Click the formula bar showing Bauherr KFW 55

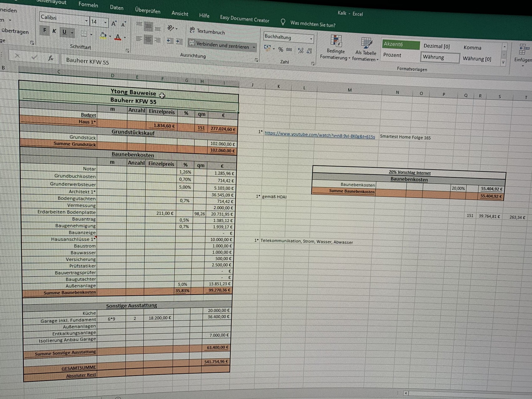point(156,63)
